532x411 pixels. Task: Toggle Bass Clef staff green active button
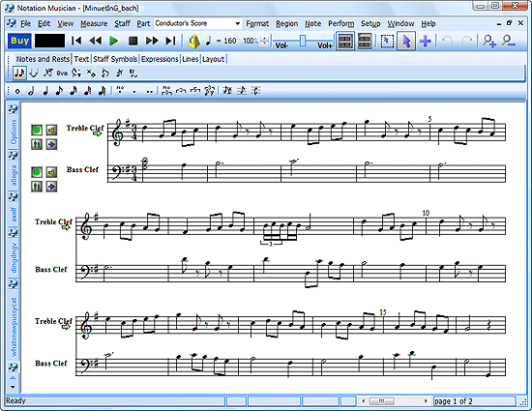[x=37, y=172]
